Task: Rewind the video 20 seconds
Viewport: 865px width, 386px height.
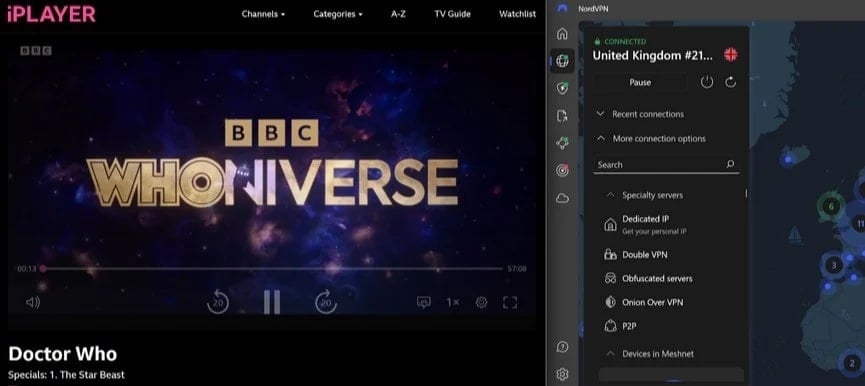Action: click(x=218, y=302)
